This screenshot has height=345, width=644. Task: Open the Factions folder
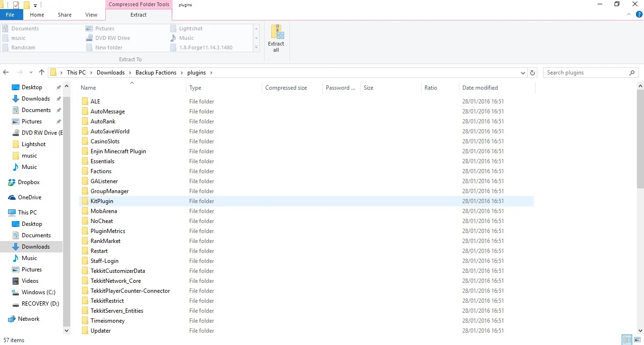click(x=101, y=171)
